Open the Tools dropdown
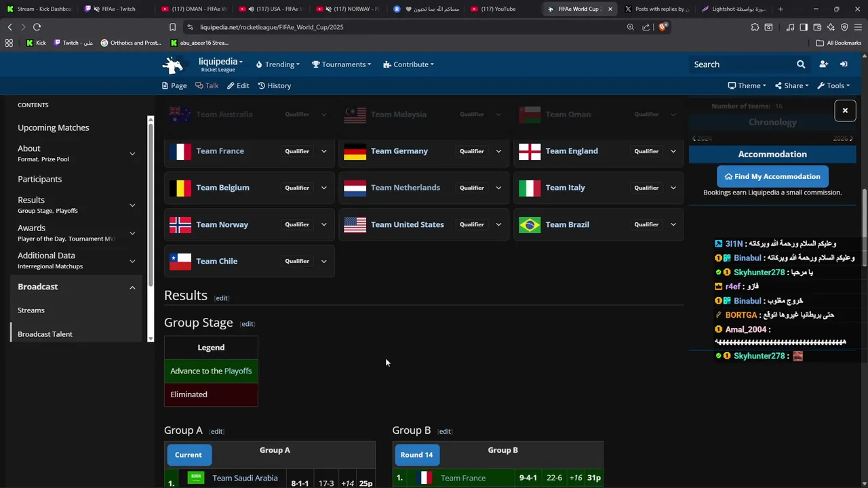The width and height of the screenshot is (868, 488). [833, 85]
